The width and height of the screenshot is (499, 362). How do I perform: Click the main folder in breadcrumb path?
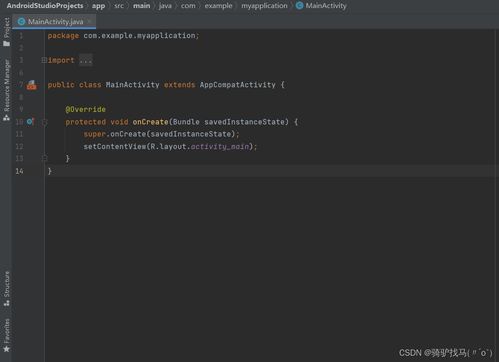pos(142,6)
